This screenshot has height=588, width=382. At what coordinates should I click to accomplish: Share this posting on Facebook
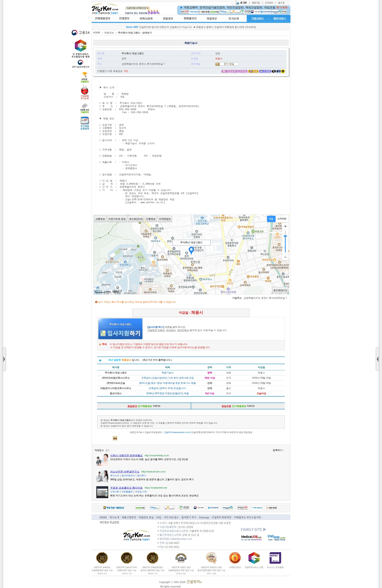click(x=278, y=71)
